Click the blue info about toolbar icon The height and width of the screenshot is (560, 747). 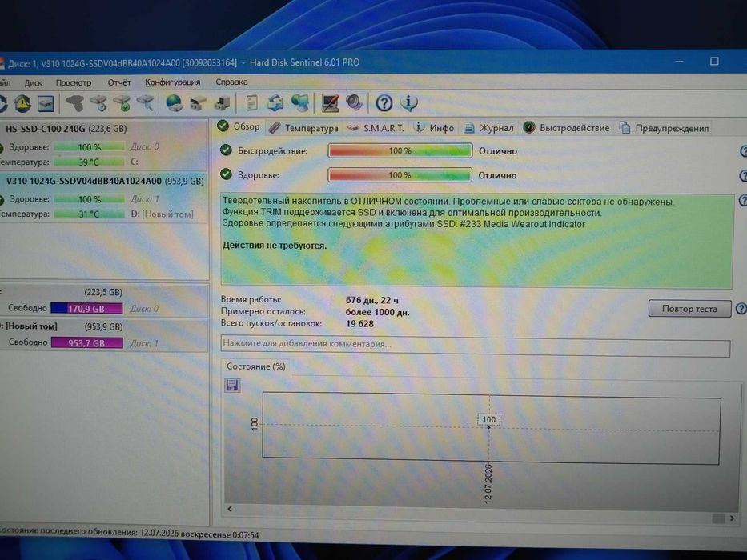(409, 103)
